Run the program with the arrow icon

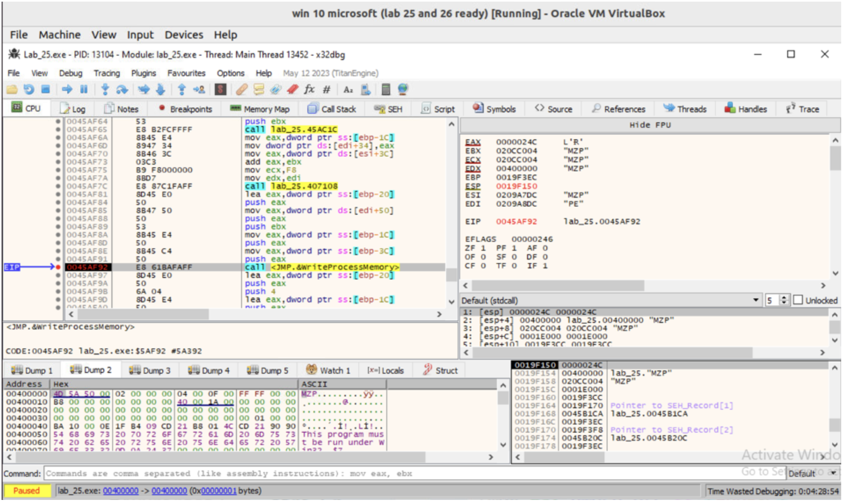point(67,89)
